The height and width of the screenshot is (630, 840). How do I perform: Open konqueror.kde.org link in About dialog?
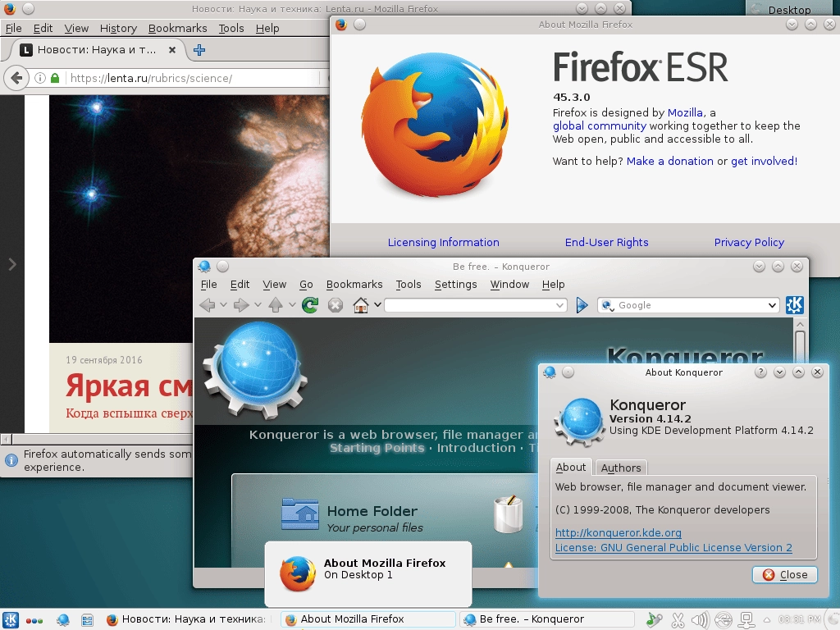(619, 533)
